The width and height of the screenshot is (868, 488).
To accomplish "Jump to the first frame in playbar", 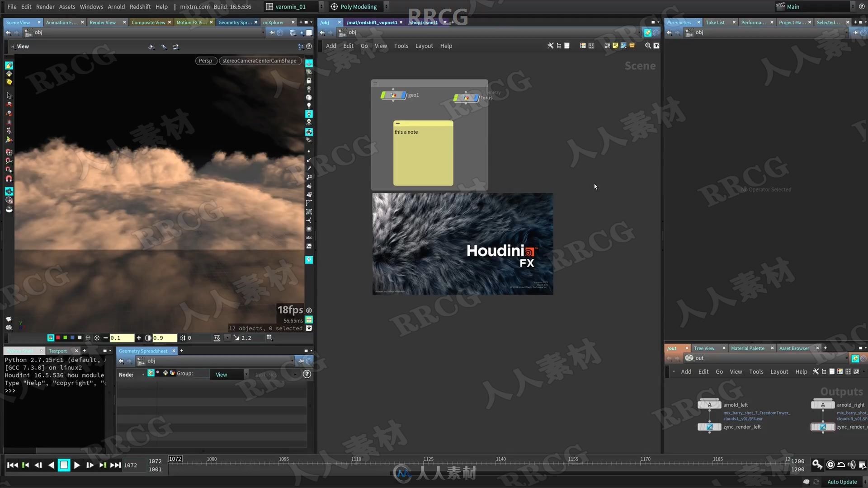I will (13, 465).
